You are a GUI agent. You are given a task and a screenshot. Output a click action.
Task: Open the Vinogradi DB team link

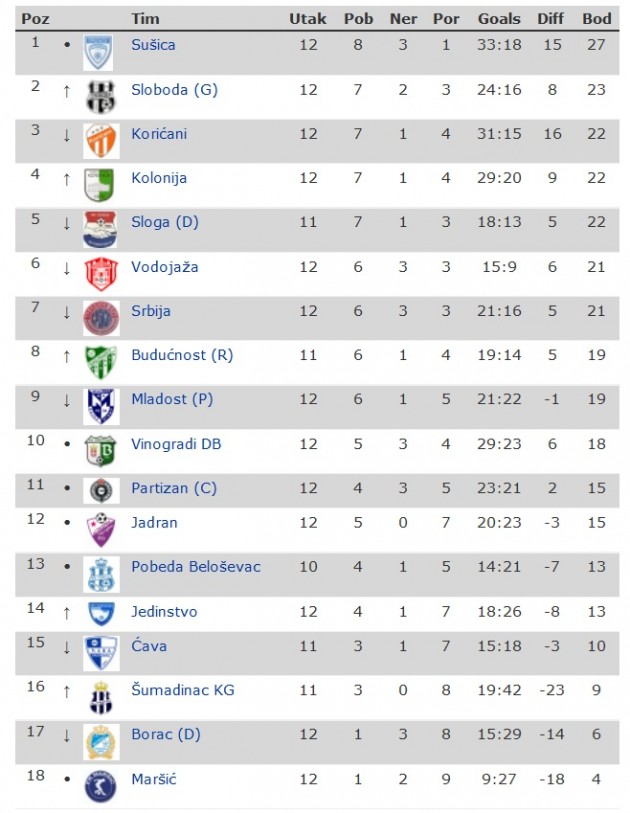click(x=176, y=444)
